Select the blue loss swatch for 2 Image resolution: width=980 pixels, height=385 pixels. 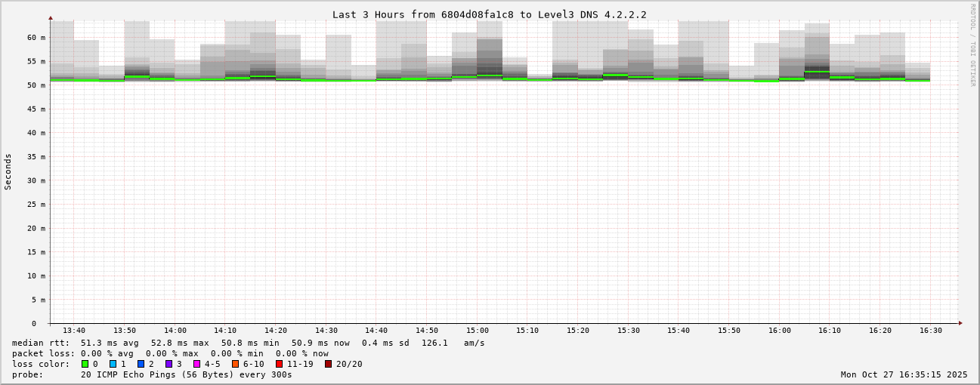(x=141, y=364)
